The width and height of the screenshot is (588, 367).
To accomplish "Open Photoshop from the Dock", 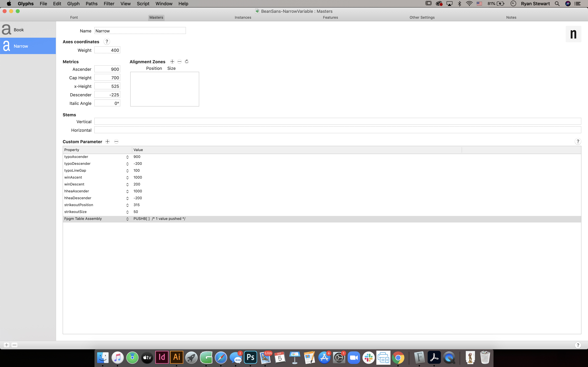I will coord(251,357).
